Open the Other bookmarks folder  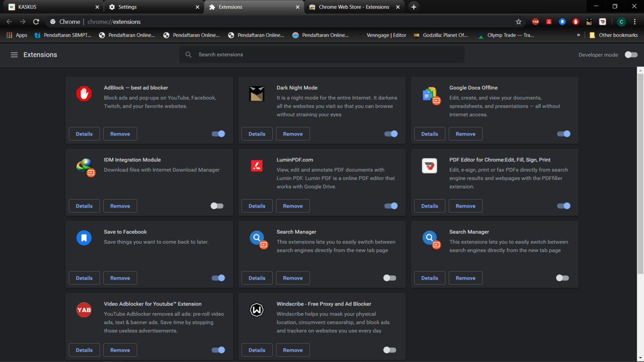(x=613, y=35)
